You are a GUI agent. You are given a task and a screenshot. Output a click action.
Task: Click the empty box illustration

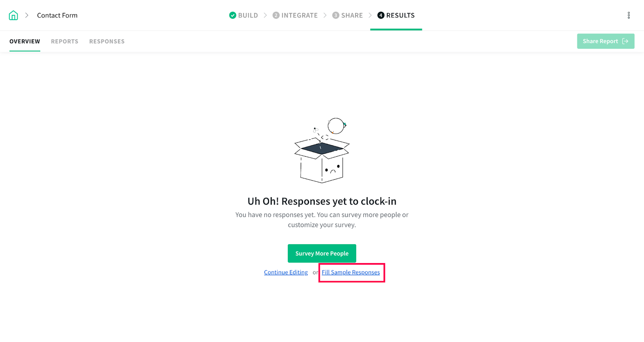[x=322, y=150]
